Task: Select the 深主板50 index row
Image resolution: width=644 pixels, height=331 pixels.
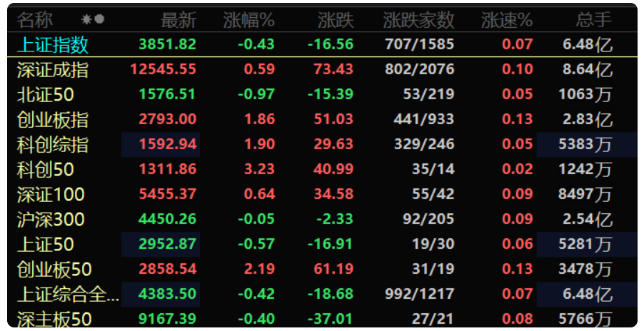Action: (322, 319)
